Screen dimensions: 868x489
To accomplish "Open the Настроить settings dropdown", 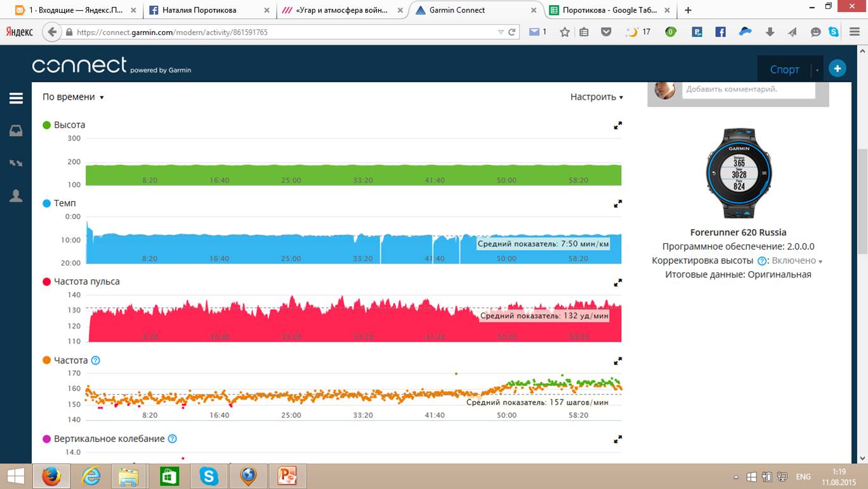I will click(x=596, y=97).
